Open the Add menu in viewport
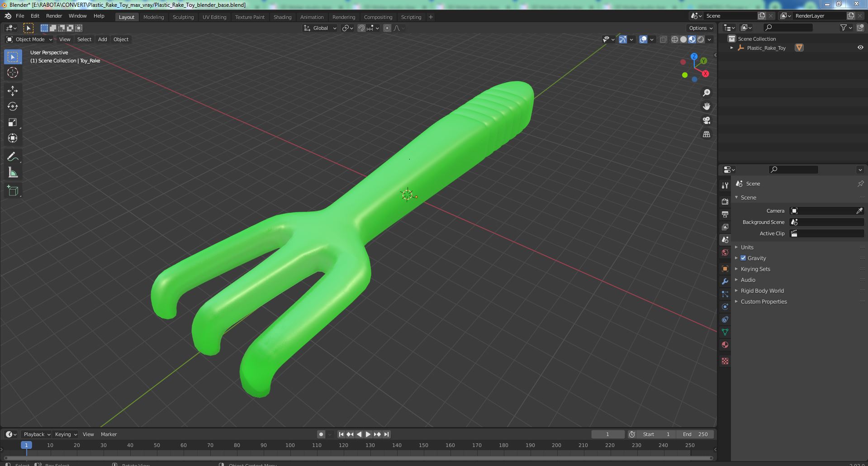The width and height of the screenshot is (868, 466). coord(103,39)
